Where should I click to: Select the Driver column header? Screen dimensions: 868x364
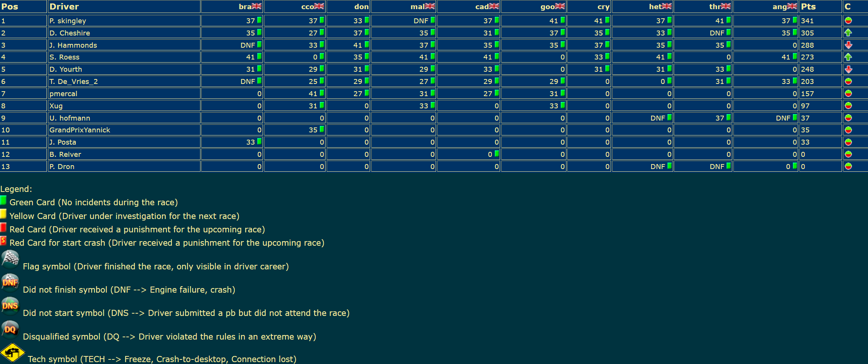click(x=64, y=6)
